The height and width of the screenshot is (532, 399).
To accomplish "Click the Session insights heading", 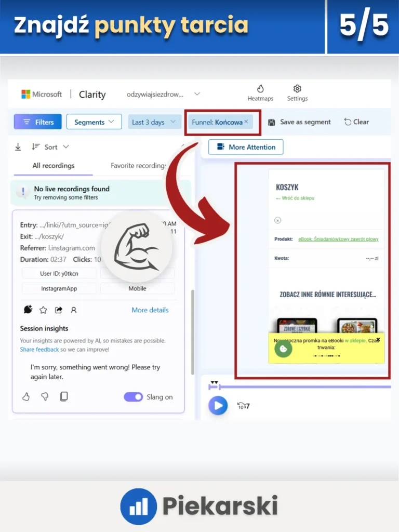I will (44, 328).
